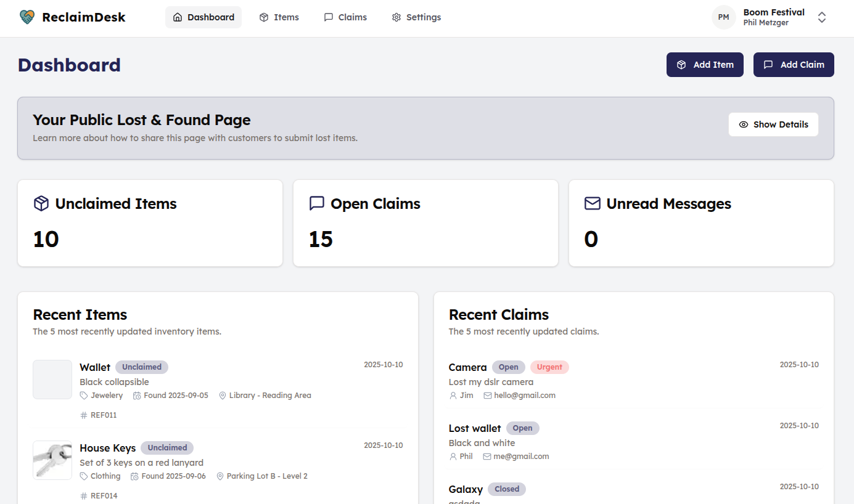Click the eye icon inside Show Details button
854x504 pixels.
pos(742,124)
